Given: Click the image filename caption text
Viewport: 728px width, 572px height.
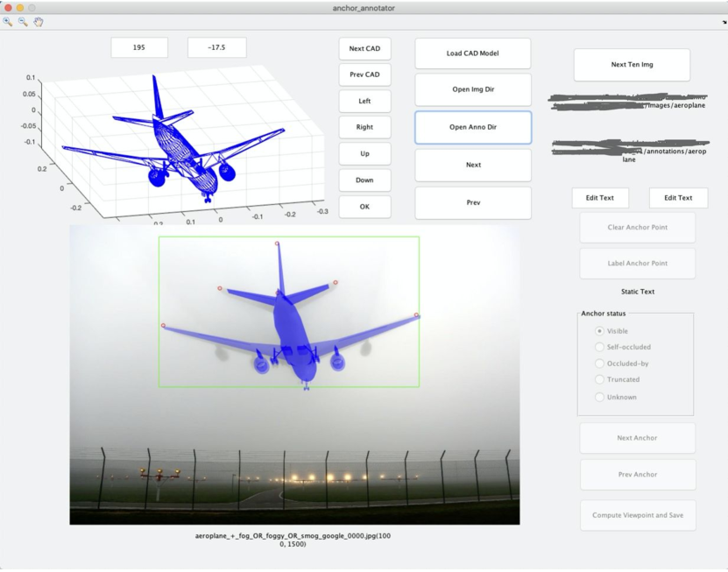Looking at the screenshot, I should [293, 540].
